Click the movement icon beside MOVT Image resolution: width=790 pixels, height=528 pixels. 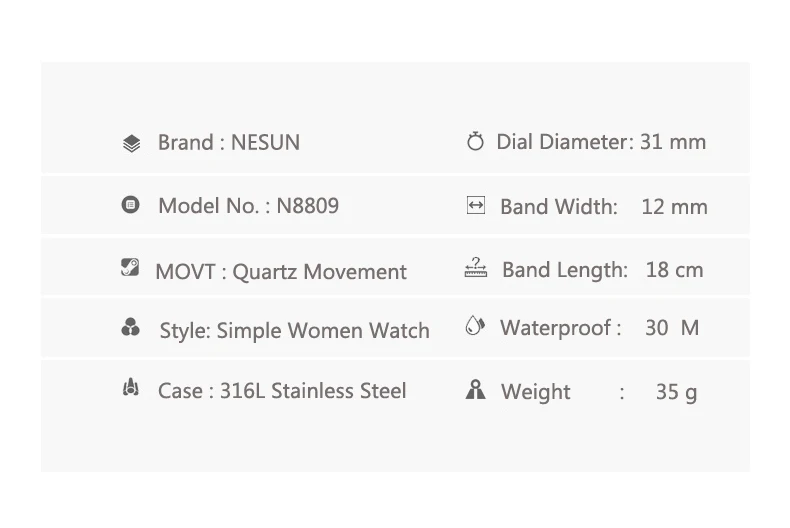click(x=130, y=268)
